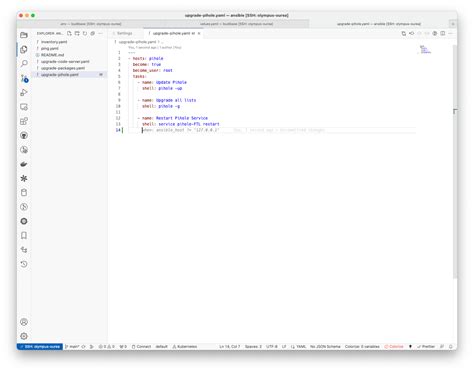Select upgrade-pihole.yaml in explorer
The height and width of the screenshot is (372, 474).
click(x=69, y=75)
